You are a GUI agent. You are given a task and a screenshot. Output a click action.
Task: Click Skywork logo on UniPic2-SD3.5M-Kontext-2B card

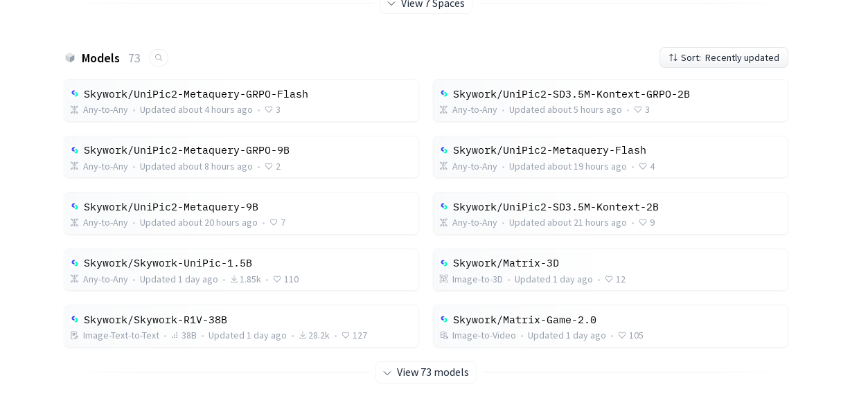(444, 207)
